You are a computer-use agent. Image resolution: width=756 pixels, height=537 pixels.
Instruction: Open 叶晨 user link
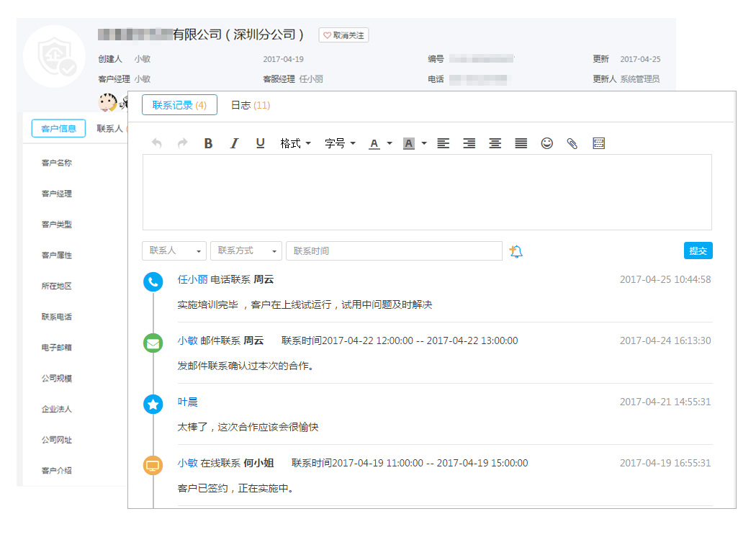187,402
